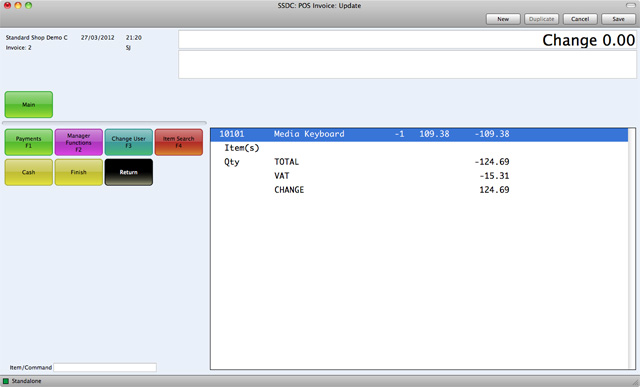Choose the yellow Cash button
The width and height of the screenshot is (640, 387).
29,172
